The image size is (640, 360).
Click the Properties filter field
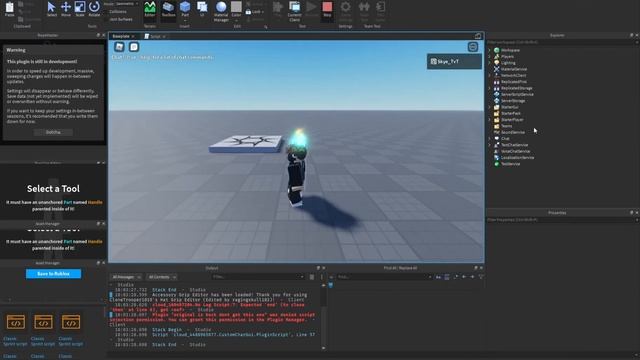[562, 220]
